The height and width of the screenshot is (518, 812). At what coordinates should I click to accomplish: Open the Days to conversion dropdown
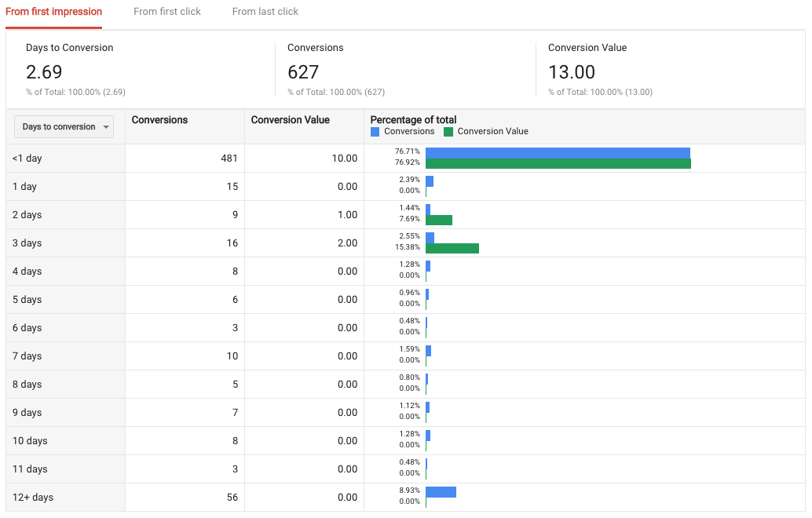click(64, 127)
